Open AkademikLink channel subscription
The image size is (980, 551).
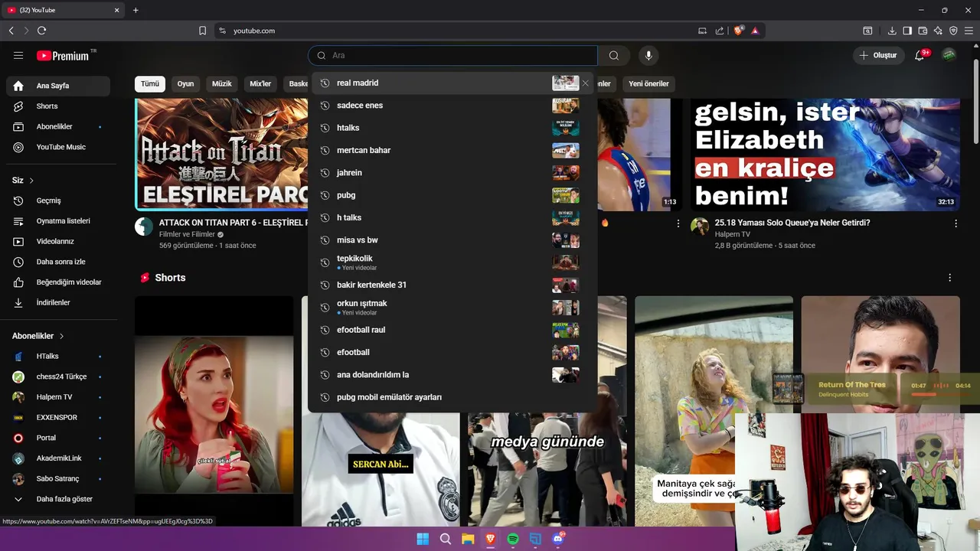pos(58,458)
